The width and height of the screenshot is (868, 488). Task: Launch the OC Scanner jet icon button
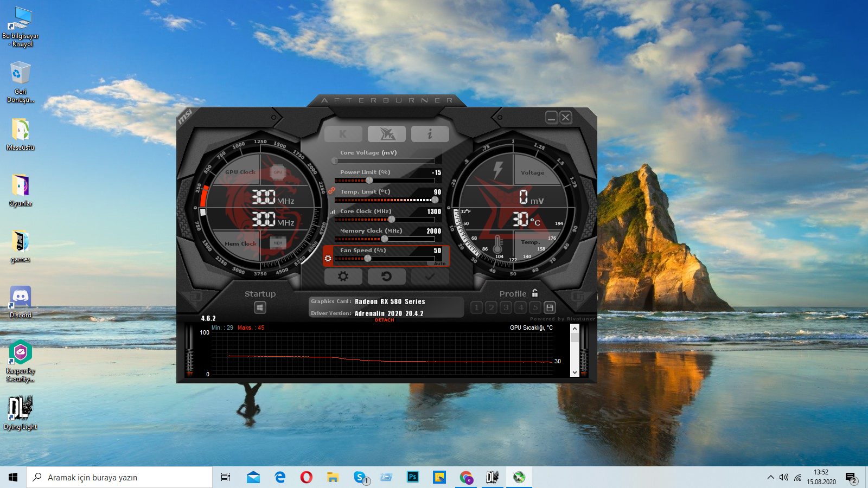386,134
